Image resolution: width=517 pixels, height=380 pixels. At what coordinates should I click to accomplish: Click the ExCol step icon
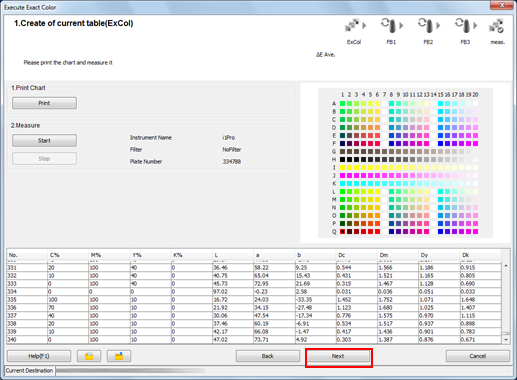coord(352,25)
